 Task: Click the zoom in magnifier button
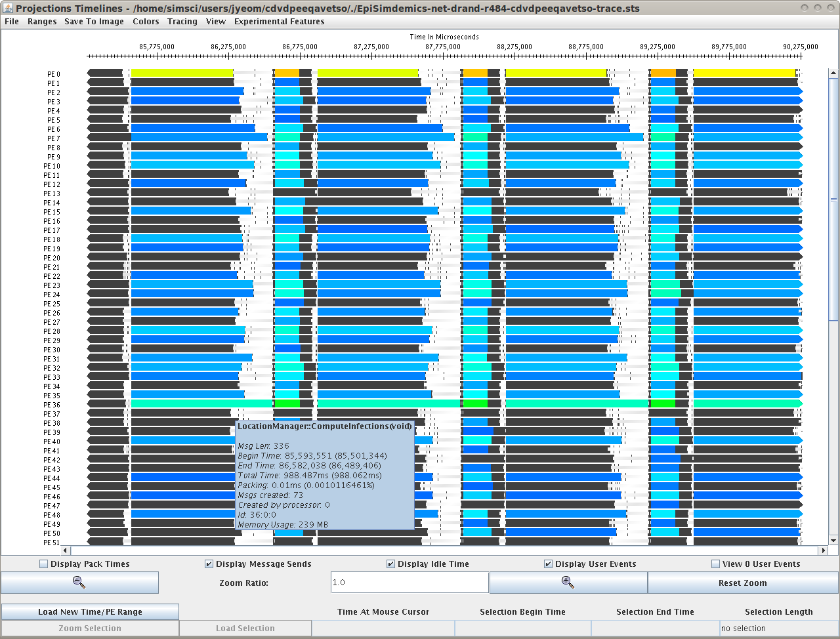568,583
